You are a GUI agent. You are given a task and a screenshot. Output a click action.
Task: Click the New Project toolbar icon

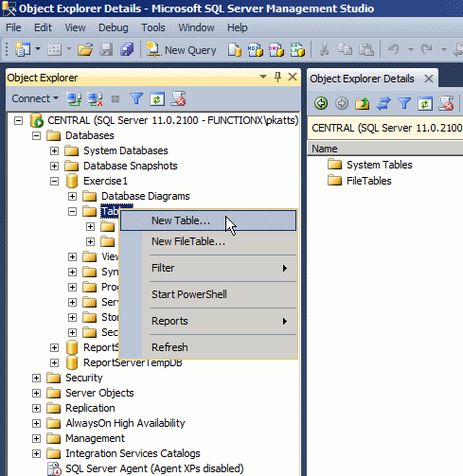coord(23,49)
